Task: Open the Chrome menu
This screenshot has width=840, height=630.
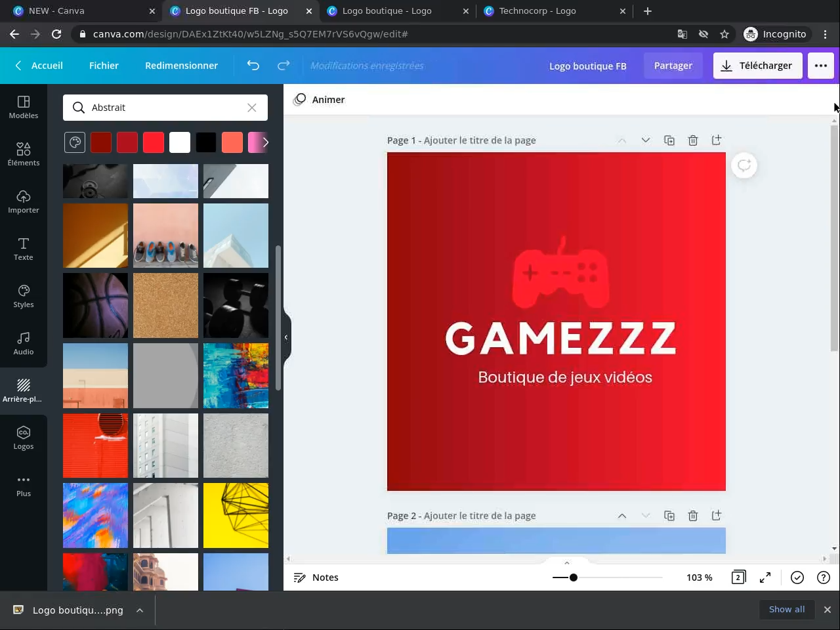Action: pyautogui.click(x=826, y=34)
